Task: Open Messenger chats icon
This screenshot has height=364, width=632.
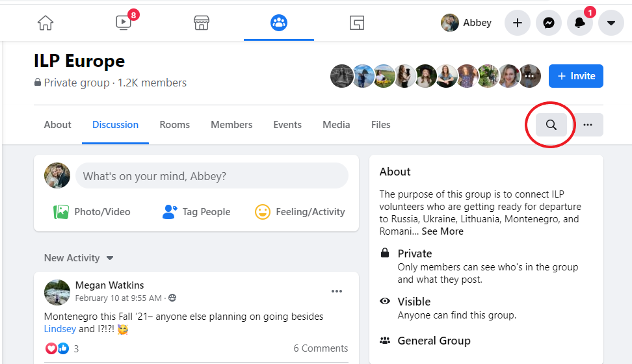Action: (x=549, y=23)
